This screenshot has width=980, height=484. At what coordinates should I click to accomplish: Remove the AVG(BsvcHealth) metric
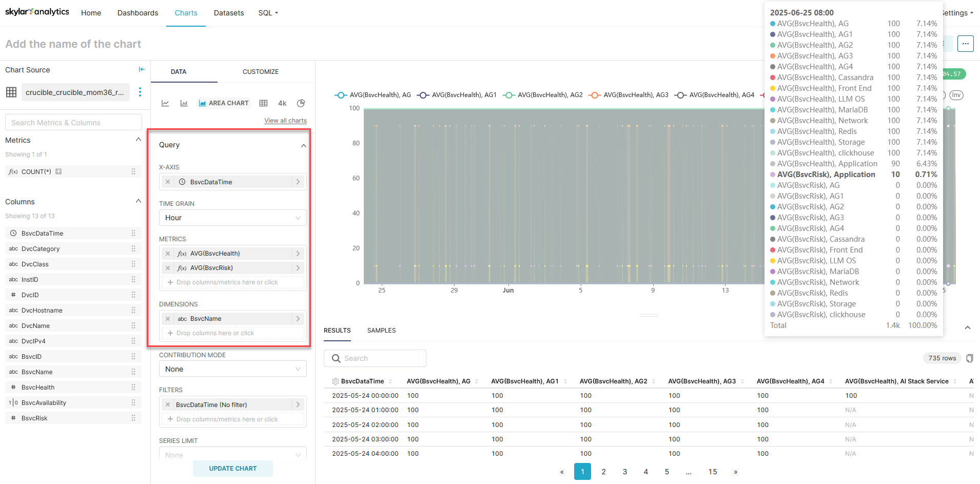(168, 254)
